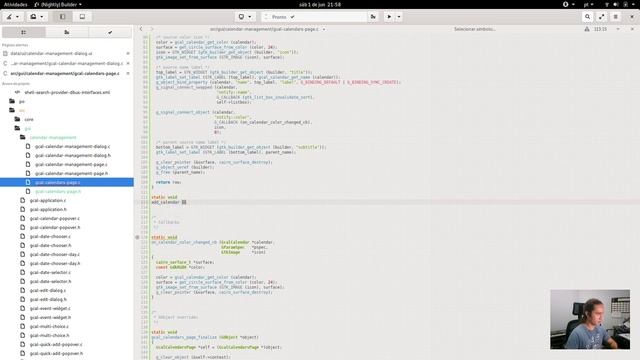Open gcal-edit-dialog.c file

coord(47,290)
